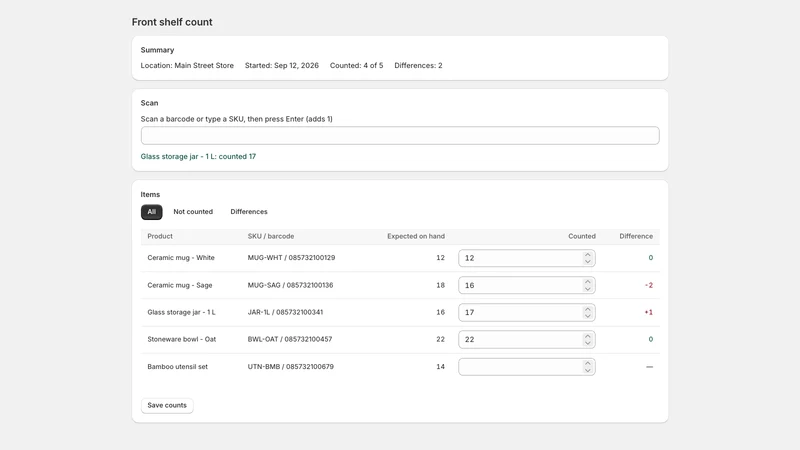Click product name Bamboo utensil set
Image resolution: width=800 pixels, height=450 pixels.
[x=178, y=367]
